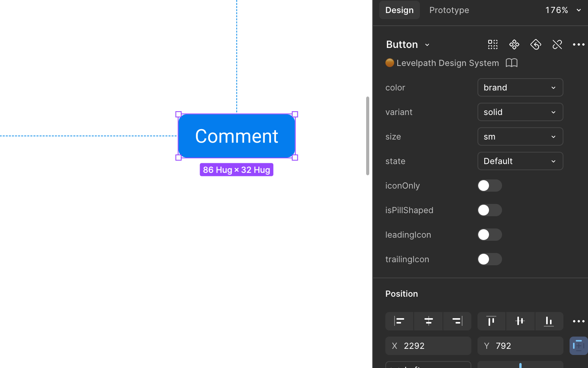Align the selection to the left
Viewport: 588px width, 368px height.
pyautogui.click(x=400, y=321)
